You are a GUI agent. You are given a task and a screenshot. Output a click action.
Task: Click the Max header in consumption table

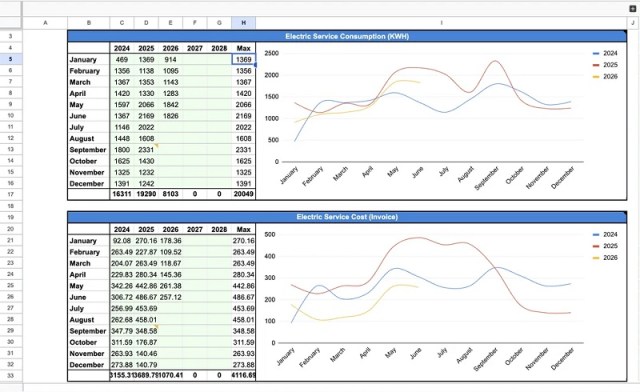point(244,48)
